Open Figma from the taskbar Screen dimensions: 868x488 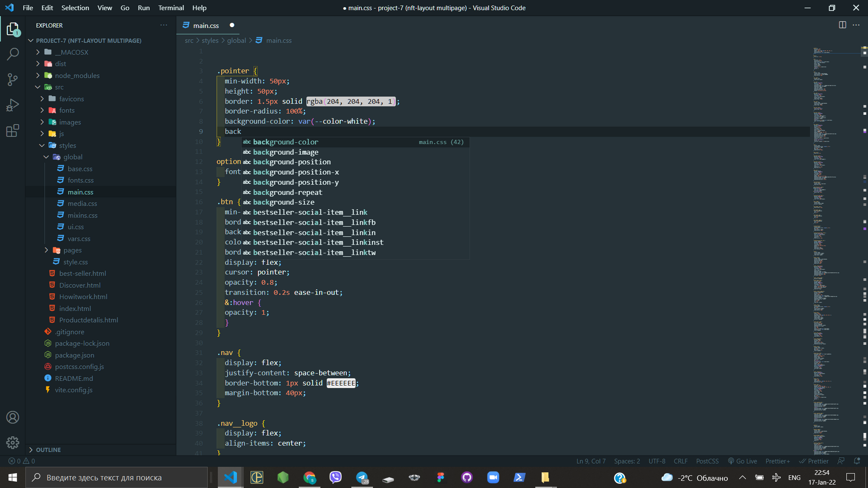(441, 478)
